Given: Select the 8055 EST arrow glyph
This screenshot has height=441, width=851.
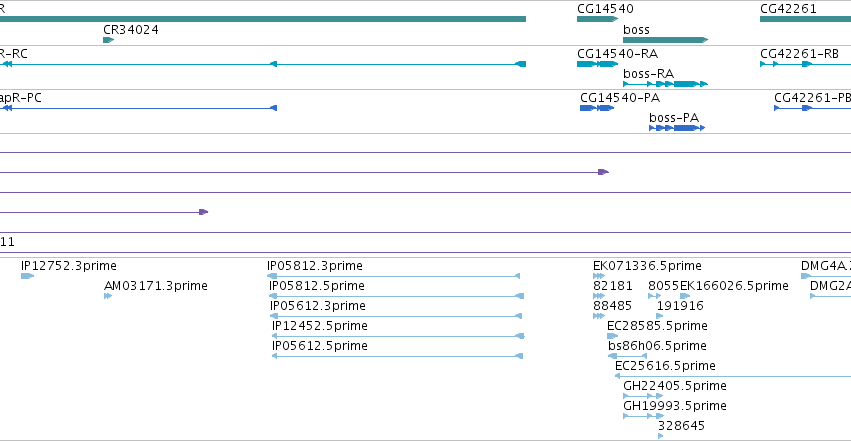Looking at the screenshot, I should click(x=654, y=296).
